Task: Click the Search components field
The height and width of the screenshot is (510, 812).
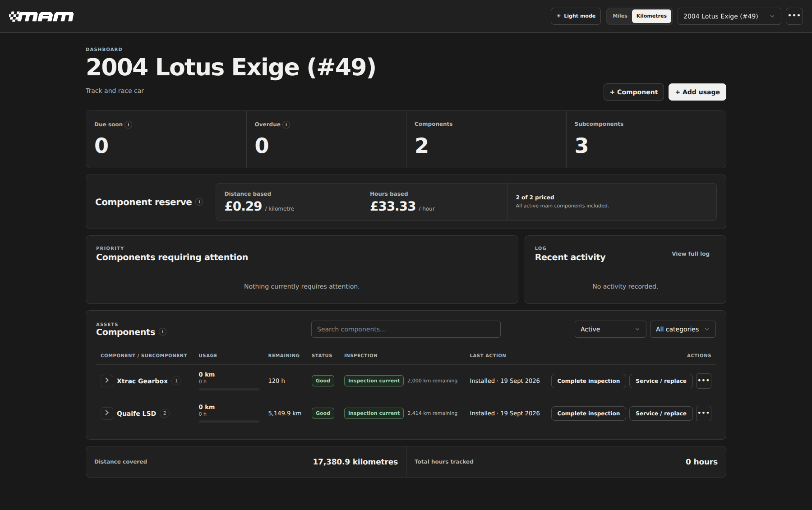Action: point(406,329)
